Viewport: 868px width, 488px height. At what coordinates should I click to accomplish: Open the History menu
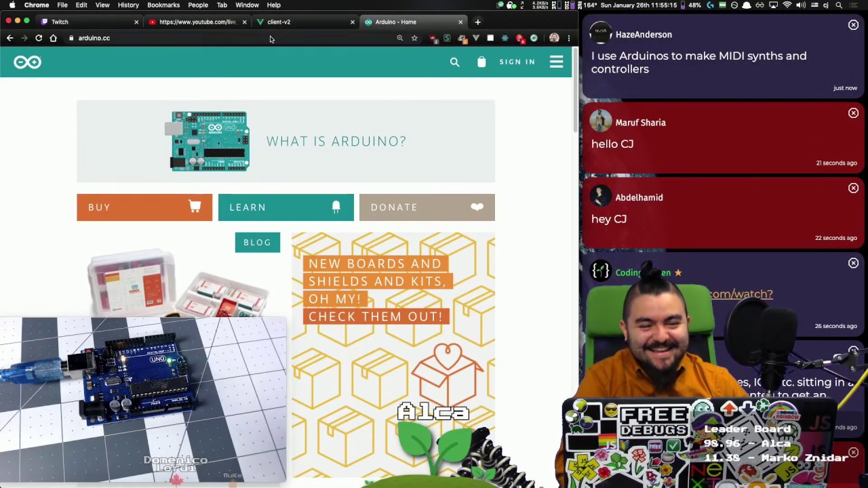(x=128, y=5)
